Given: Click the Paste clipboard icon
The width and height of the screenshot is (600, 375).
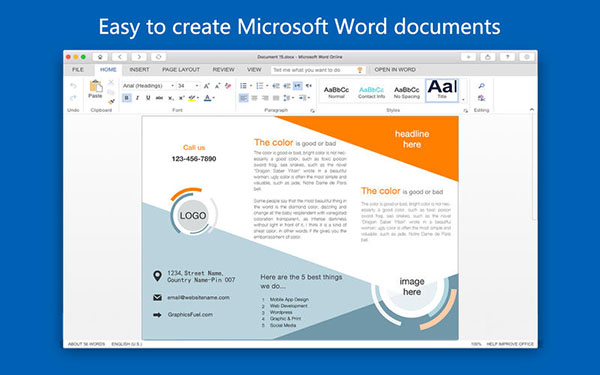Looking at the screenshot, I should (95, 89).
